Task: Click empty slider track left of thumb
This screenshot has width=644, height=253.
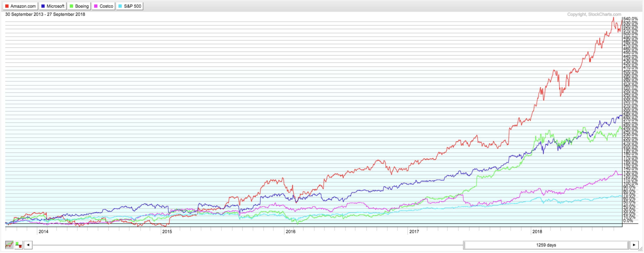Action: coord(248,245)
